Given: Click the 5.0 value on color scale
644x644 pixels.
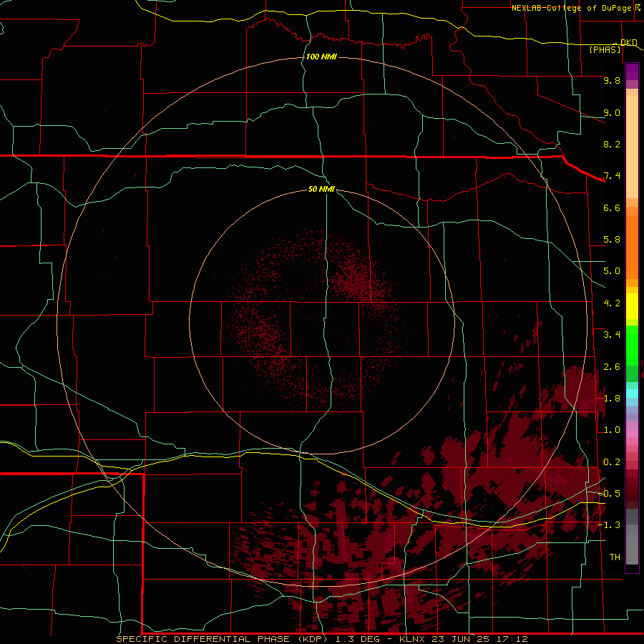Looking at the screenshot, I should [612, 271].
